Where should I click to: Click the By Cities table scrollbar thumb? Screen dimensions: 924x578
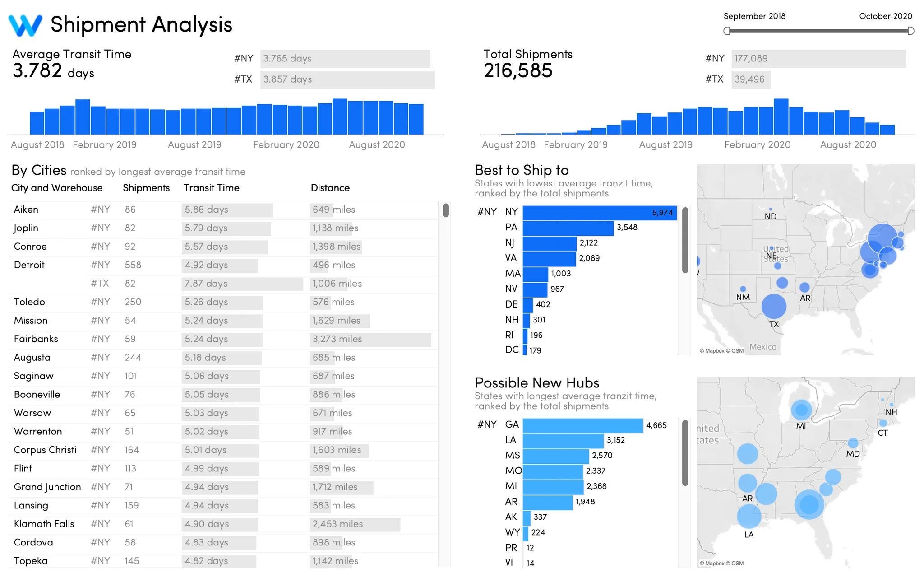[x=446, y=210]
